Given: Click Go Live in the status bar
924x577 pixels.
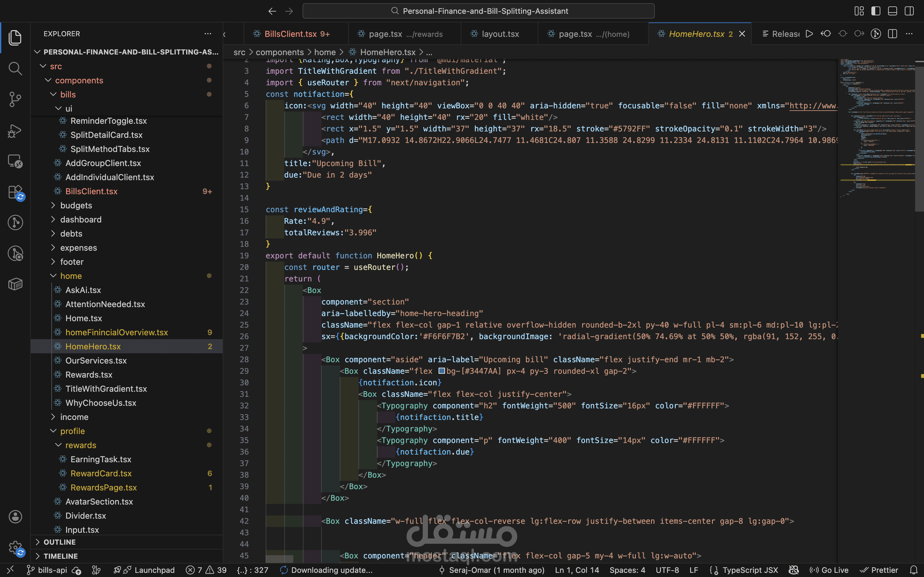Looking at the screenshot, I should pyautogui.click(x=829, y=570).
